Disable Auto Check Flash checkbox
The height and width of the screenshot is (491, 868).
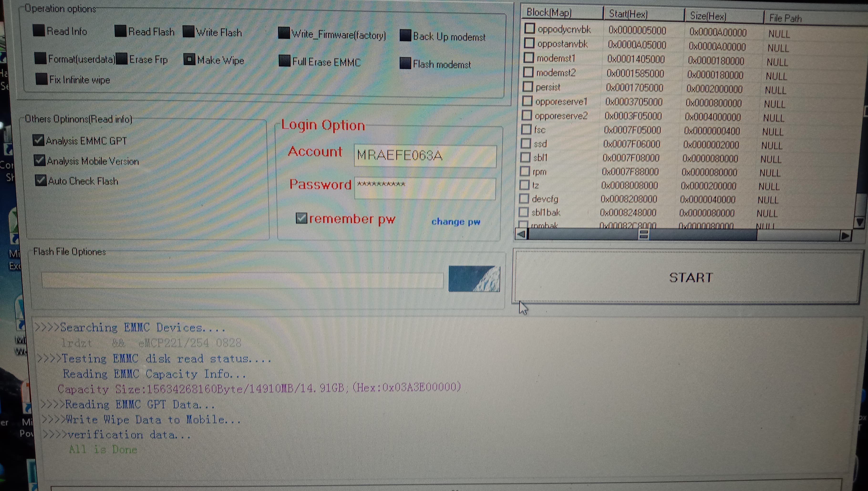[x=41, y=180]
